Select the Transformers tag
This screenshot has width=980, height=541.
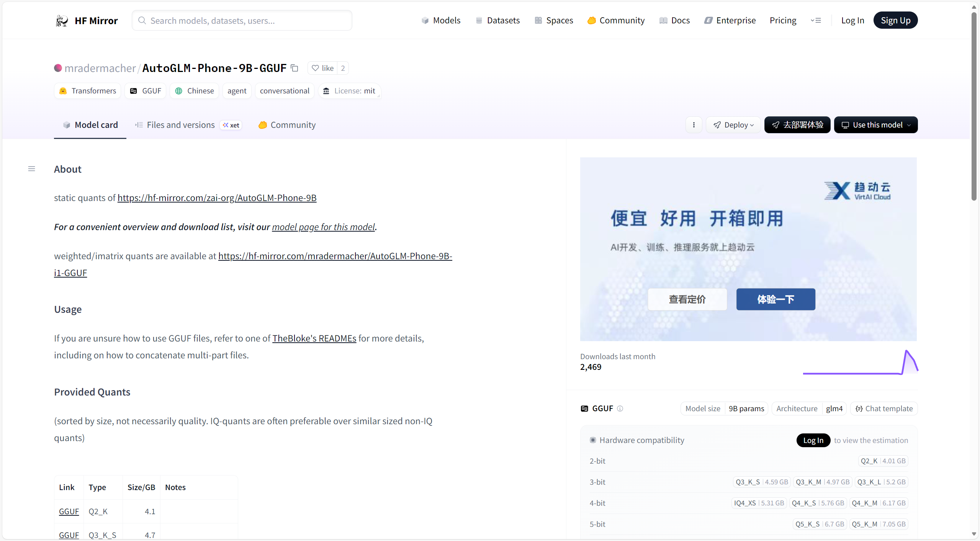87,91
